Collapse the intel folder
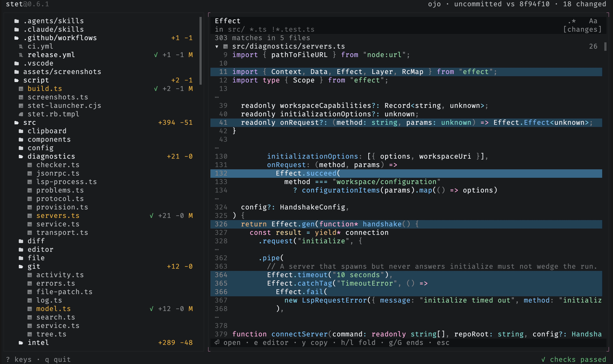Viewport: 613px width, 364px height. [21, 343]
